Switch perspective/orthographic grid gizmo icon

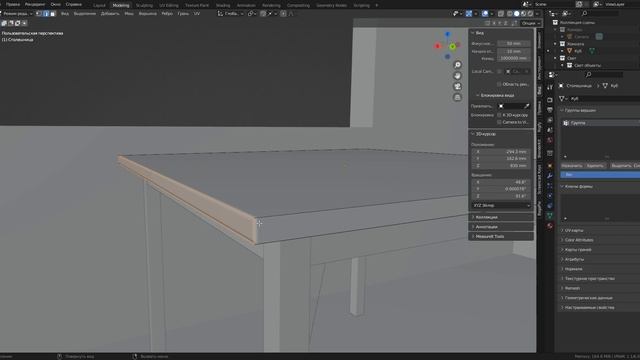coord(458,97)
